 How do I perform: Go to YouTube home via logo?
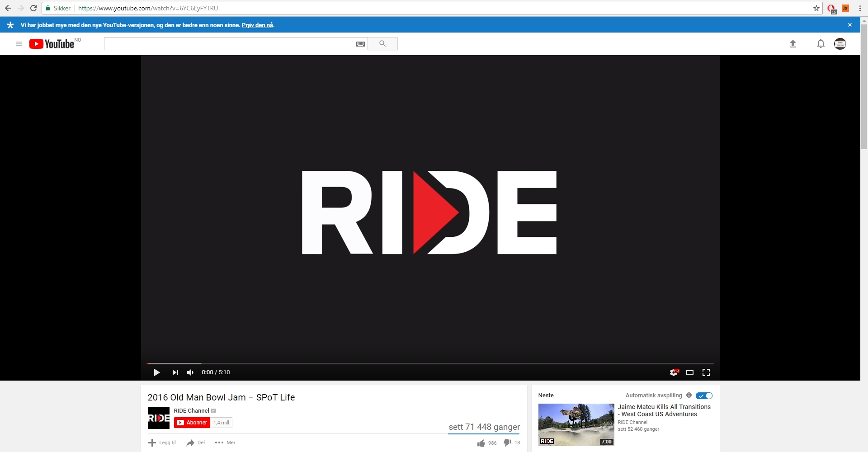tap(52, 44)
